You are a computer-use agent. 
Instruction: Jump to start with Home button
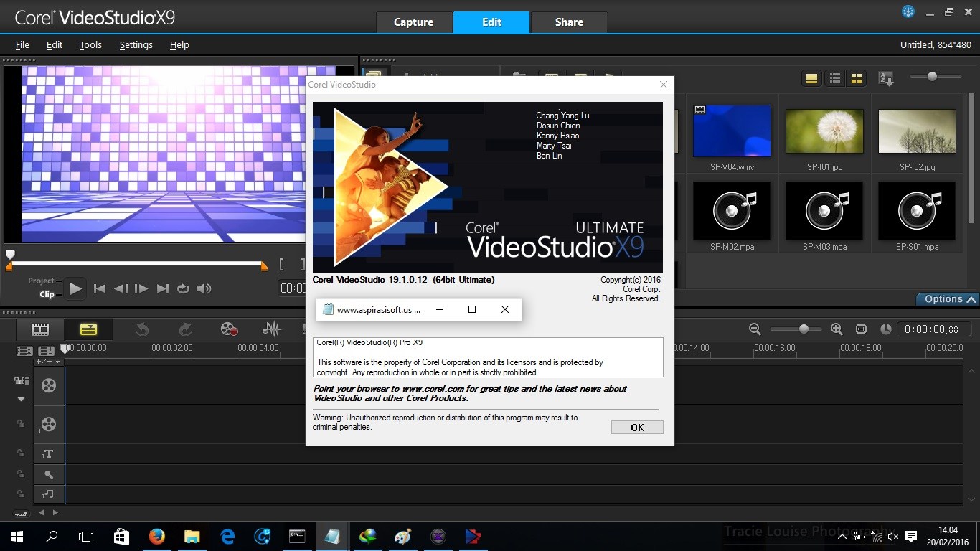click(x=100, y=288)
